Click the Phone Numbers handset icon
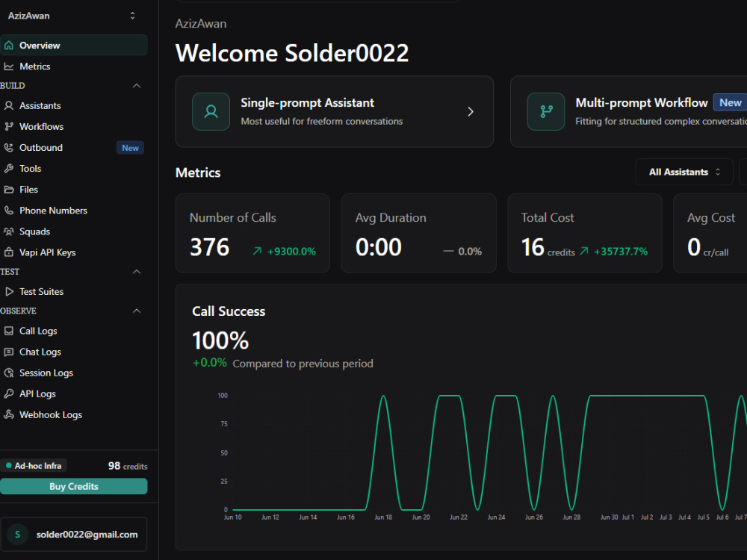Screen dimensions: 747x560 pos(8,211)
